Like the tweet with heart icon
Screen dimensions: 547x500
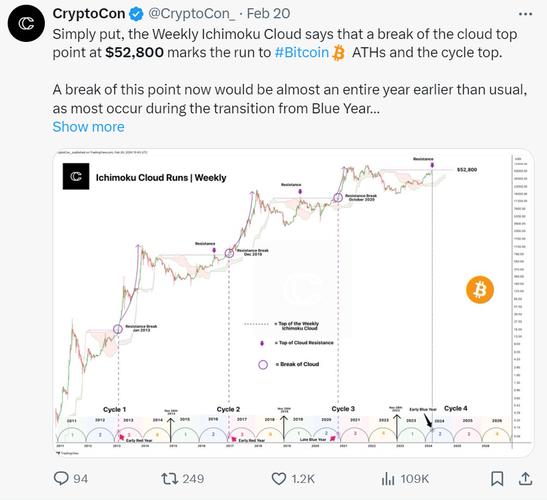(x=279, y=479)
